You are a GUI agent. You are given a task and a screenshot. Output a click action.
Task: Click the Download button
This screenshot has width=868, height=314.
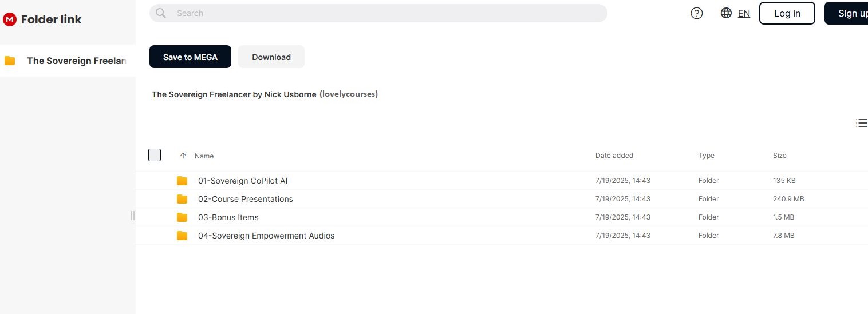tap(271, 57)
